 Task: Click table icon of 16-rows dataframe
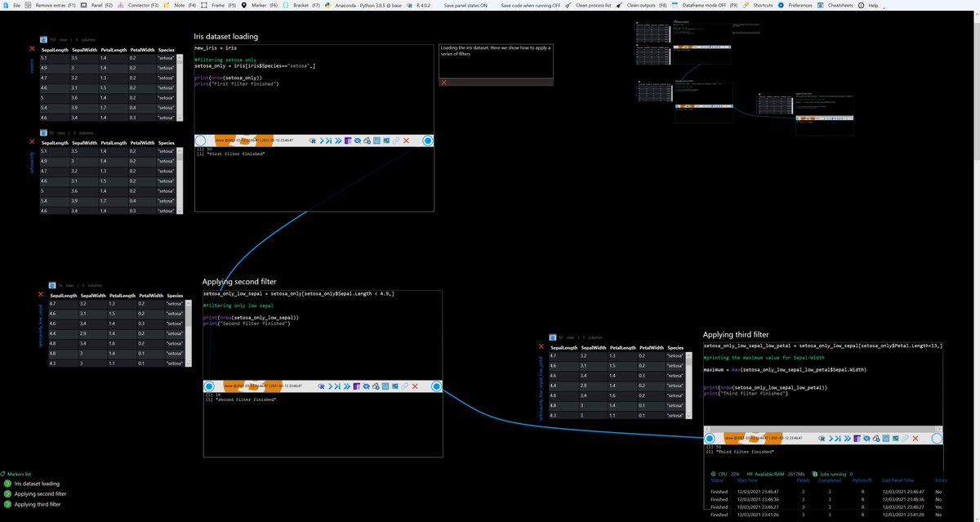[52, 285]
